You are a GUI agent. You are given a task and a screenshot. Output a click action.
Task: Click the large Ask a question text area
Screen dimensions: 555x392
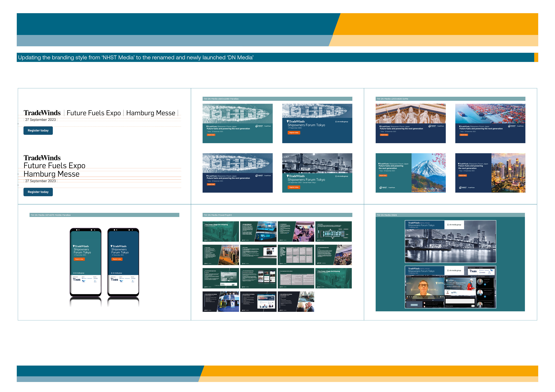click(460, 301)
